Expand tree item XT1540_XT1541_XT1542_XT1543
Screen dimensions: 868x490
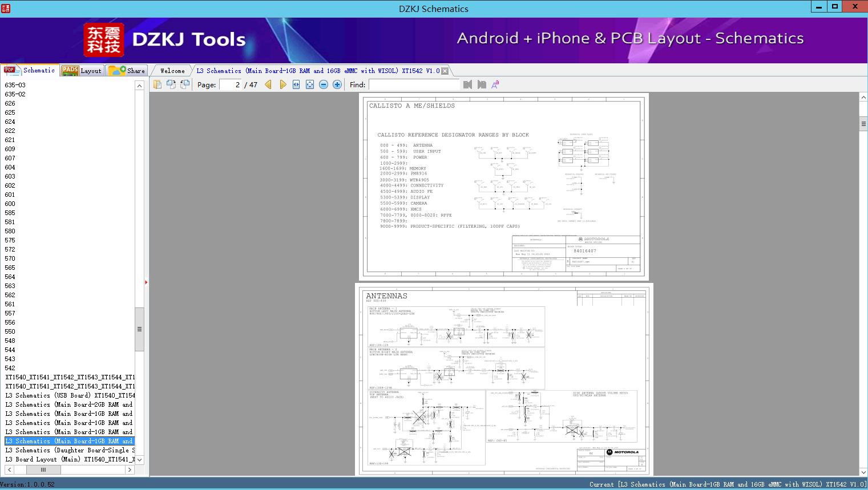[68, 377]
